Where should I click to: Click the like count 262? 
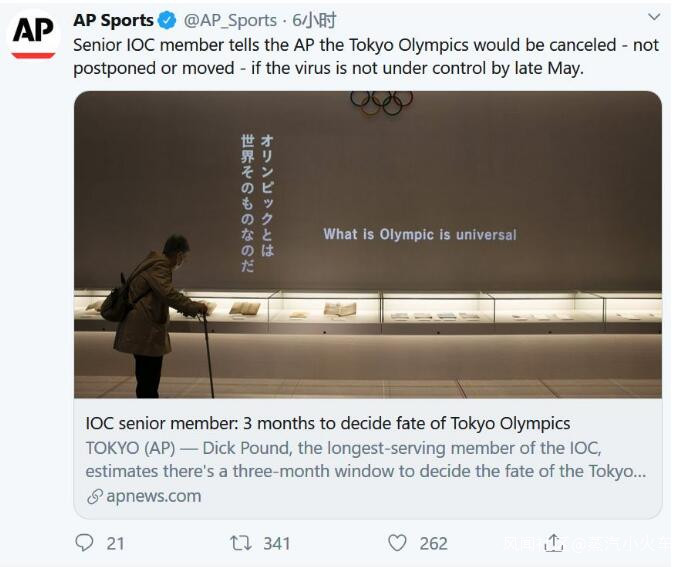pos(433,543)
